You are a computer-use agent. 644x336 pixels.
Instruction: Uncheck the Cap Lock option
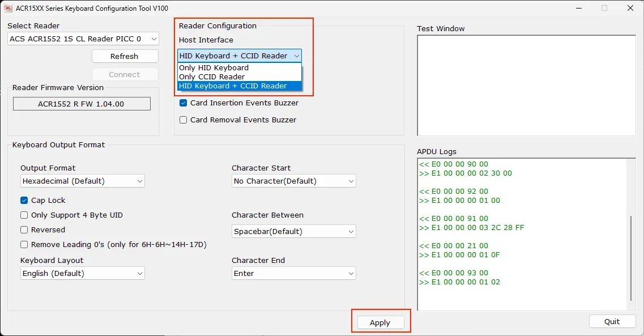[x=24, y=200]
